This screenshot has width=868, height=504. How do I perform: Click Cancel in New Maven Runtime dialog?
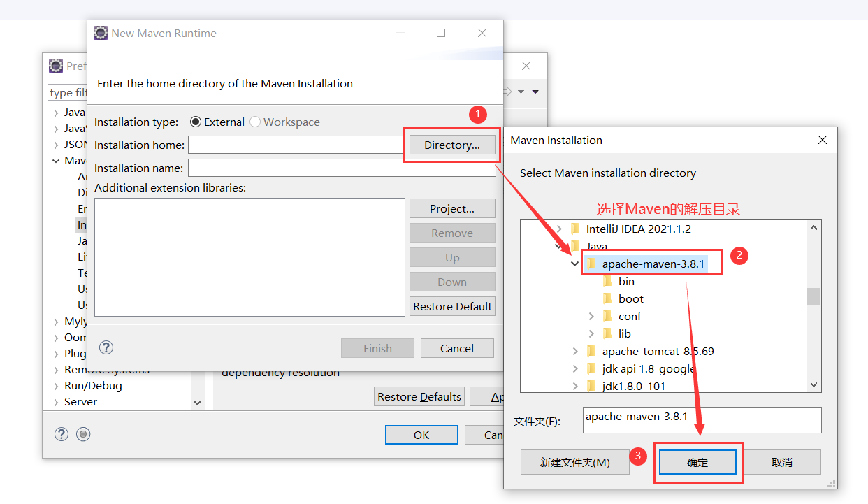pos(457,348)
